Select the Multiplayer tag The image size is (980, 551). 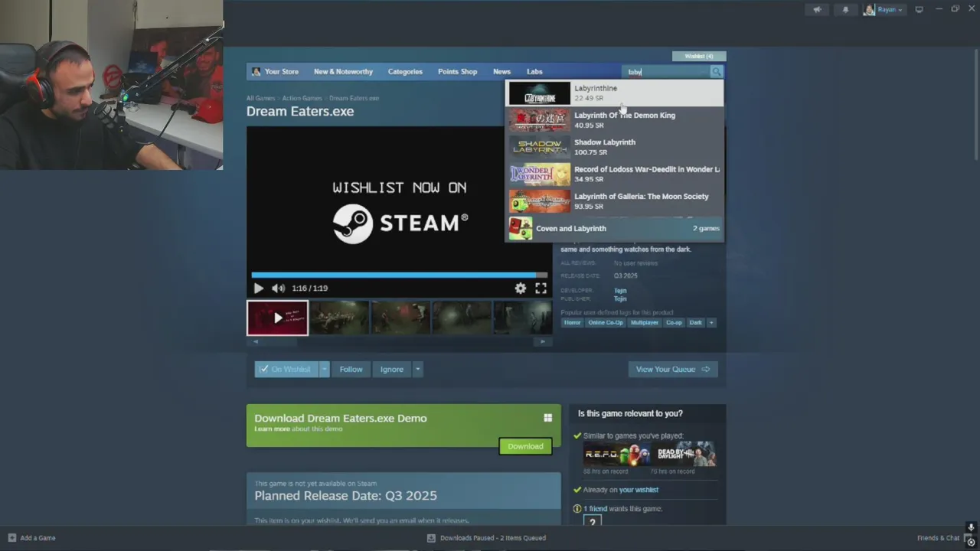pos(644,323)
